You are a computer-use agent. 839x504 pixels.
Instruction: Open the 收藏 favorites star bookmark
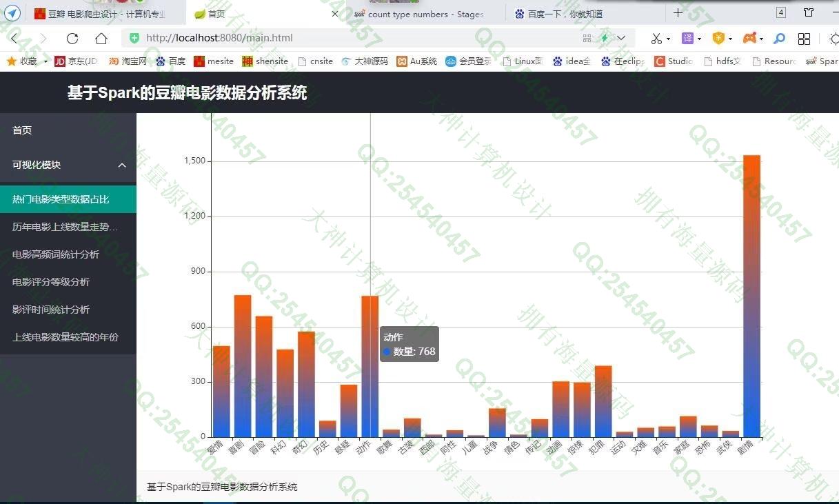point(21,61)
